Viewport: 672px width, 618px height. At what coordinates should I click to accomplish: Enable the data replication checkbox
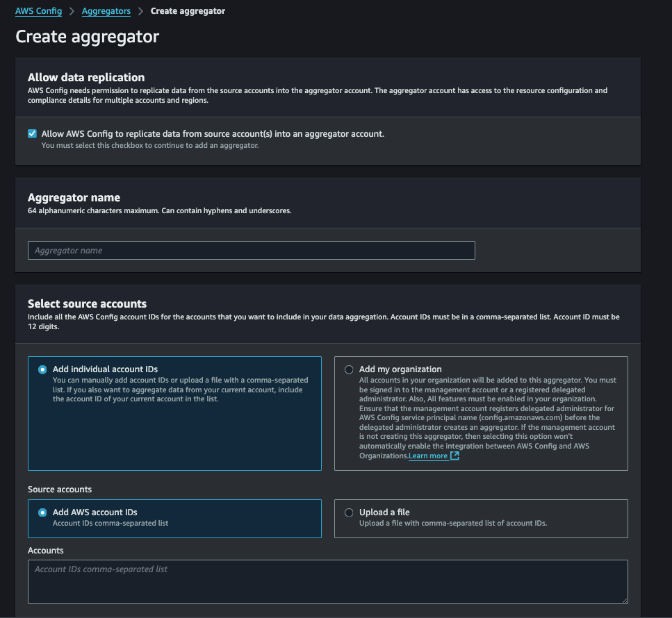32,134
